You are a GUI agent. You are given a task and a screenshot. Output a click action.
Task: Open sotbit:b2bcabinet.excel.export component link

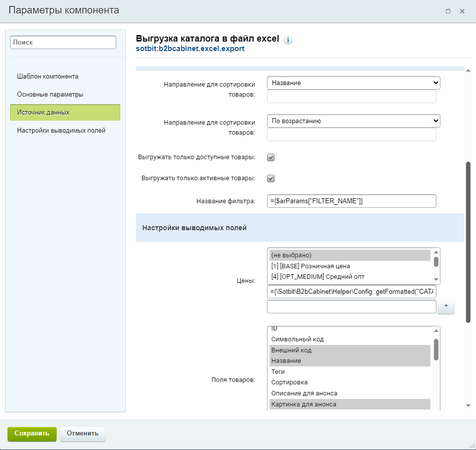point(190,49)
